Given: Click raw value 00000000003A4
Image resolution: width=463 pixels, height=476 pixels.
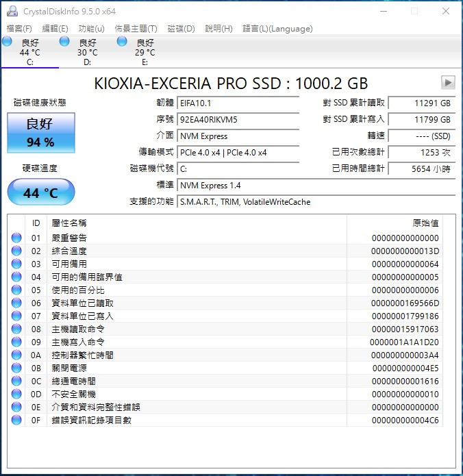Looking at the screenshot, I should click(405, 355).
